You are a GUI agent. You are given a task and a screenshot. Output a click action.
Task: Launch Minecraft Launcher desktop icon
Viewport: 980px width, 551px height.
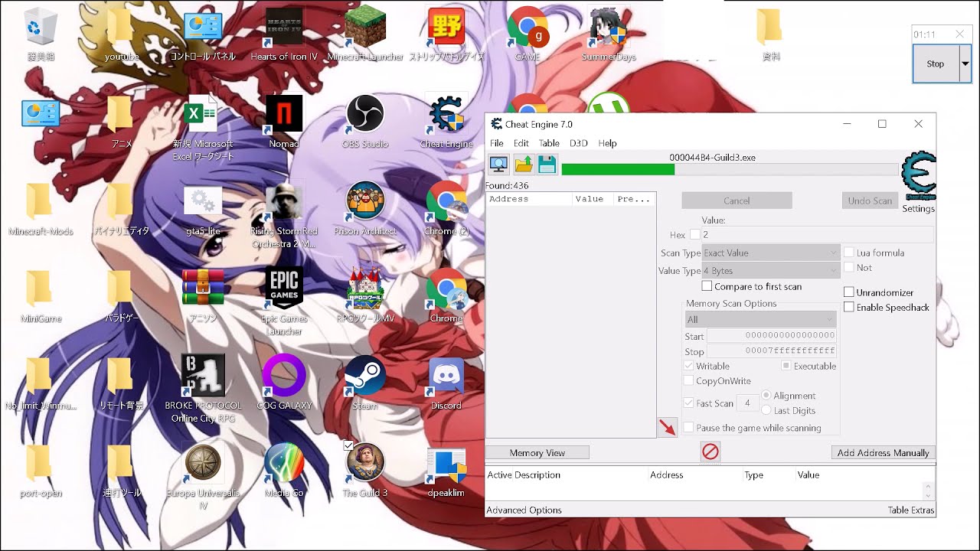(x=365, y=35)
